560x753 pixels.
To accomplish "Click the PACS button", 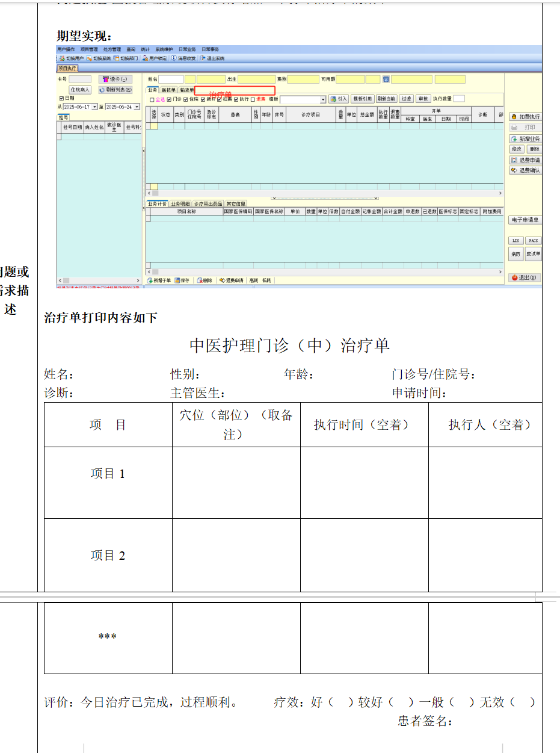I will tap(534, 241).
